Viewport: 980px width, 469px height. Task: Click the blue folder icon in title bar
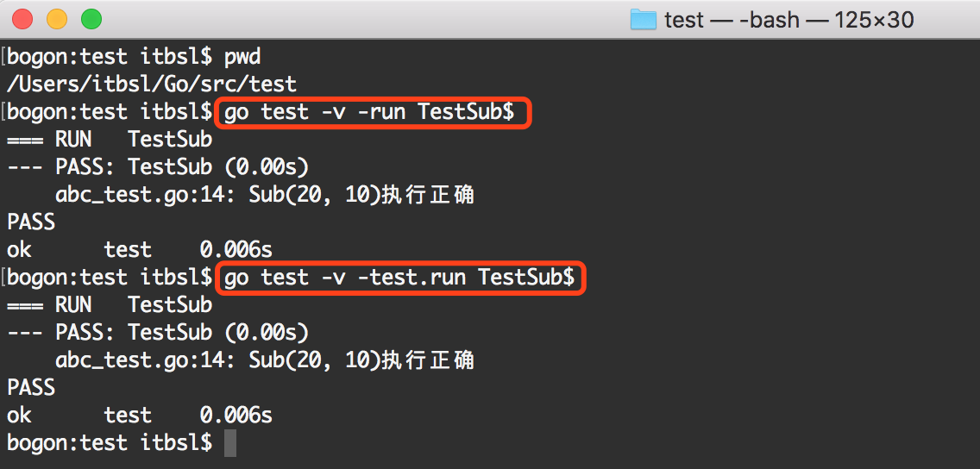(x=644, y=19)
